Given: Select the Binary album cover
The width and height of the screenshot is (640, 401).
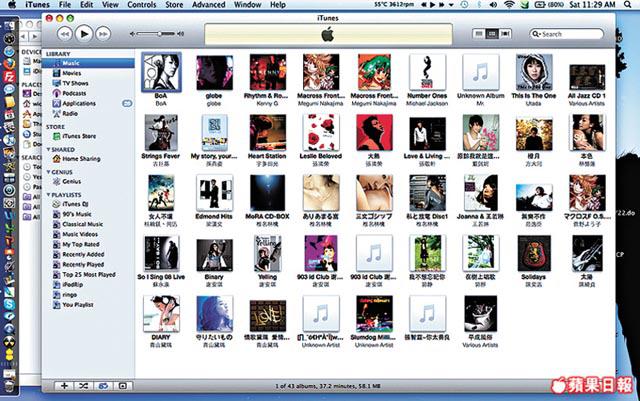Looking at the screenshot, I should click(214, 255).
